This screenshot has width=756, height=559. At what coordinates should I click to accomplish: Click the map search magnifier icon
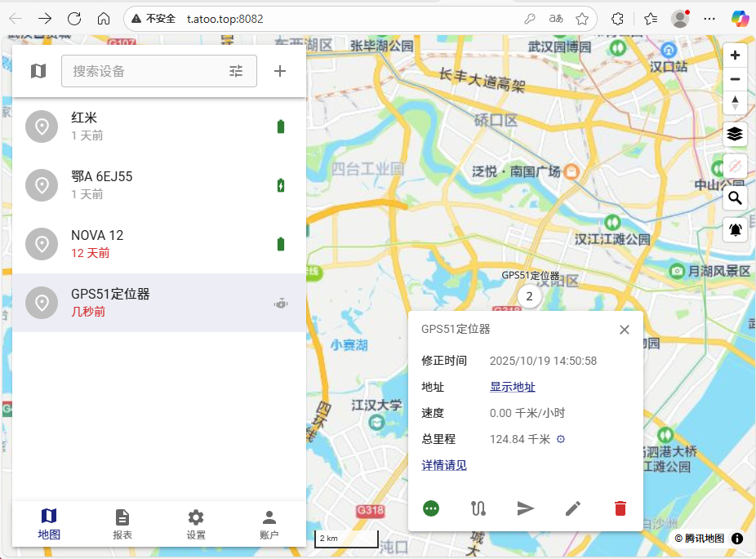tap(735, 197)
